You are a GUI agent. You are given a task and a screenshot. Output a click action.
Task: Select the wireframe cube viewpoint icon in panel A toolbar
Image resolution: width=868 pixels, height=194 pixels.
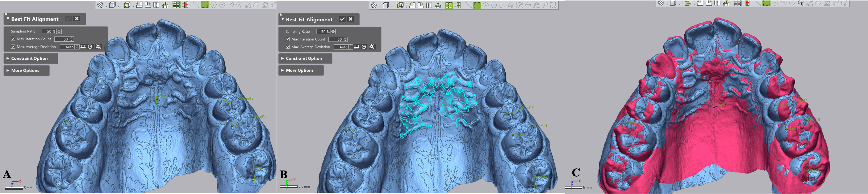(x=127, y=5)
